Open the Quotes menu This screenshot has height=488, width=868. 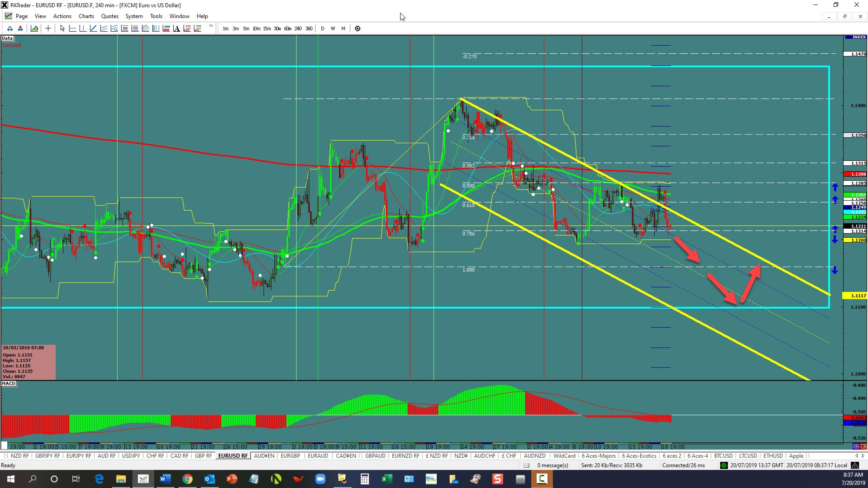[110, 16]
